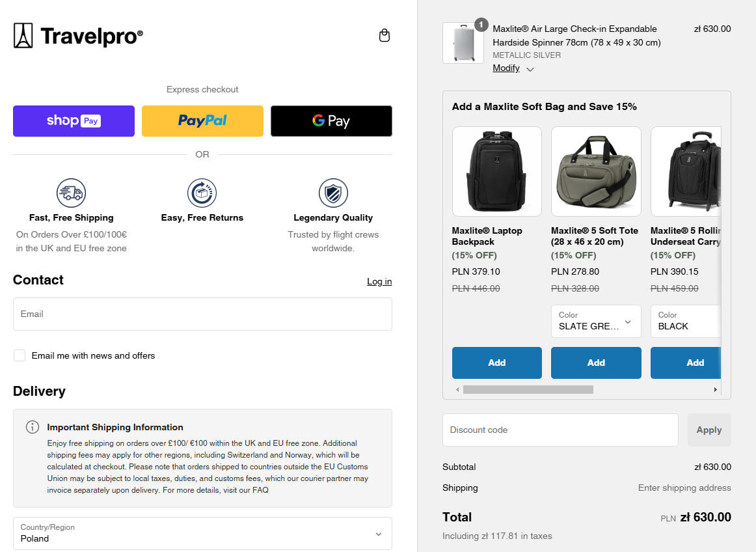The image size is (756, 552).
Task: Follow the Log in link
Action: pos(379,282)
